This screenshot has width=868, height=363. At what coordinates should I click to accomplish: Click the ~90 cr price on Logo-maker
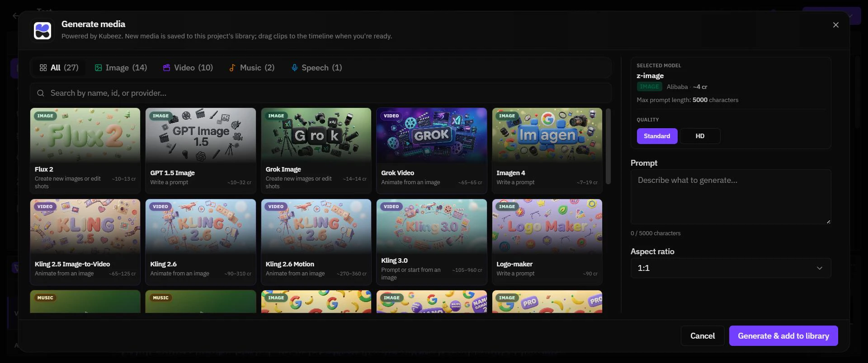[590, 274]
